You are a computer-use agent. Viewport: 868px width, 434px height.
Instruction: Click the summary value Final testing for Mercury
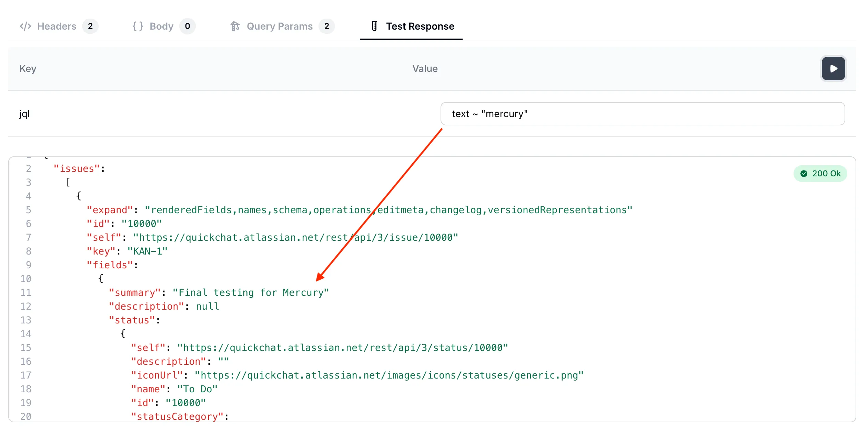point(251,293)
